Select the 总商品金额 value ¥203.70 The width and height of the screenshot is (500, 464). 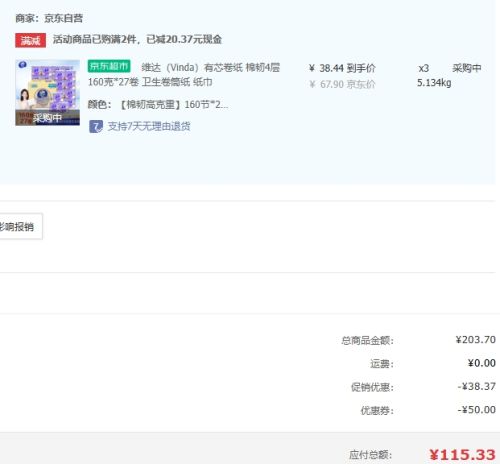click(x=476, y=340)
